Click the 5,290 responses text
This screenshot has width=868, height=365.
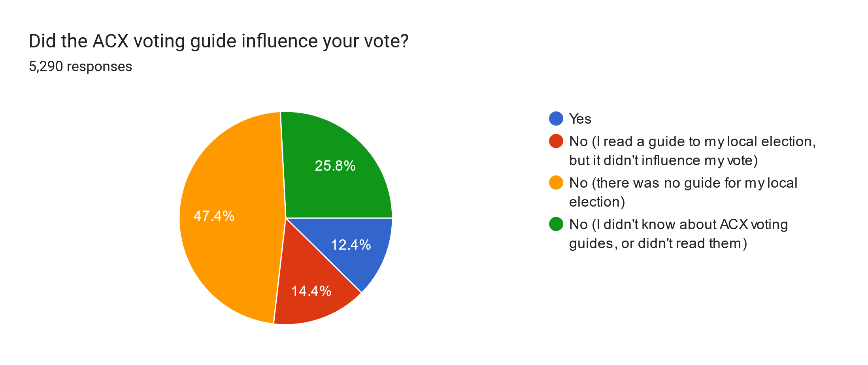click(x=80, y=66)
